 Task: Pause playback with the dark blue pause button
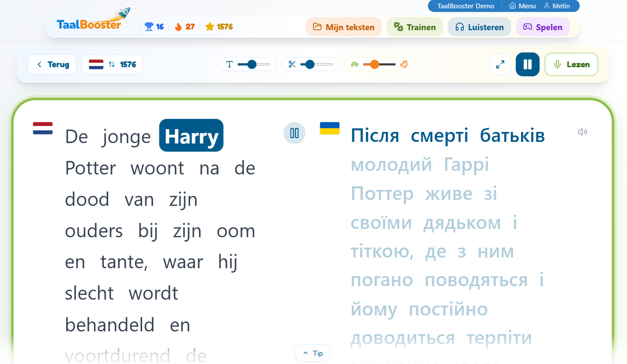528,64
